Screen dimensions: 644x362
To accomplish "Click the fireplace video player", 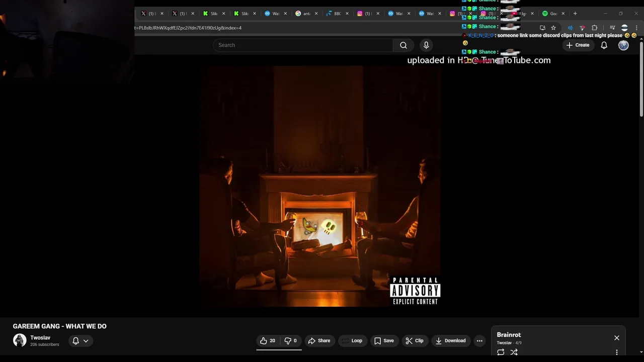I will coord(320,186).
